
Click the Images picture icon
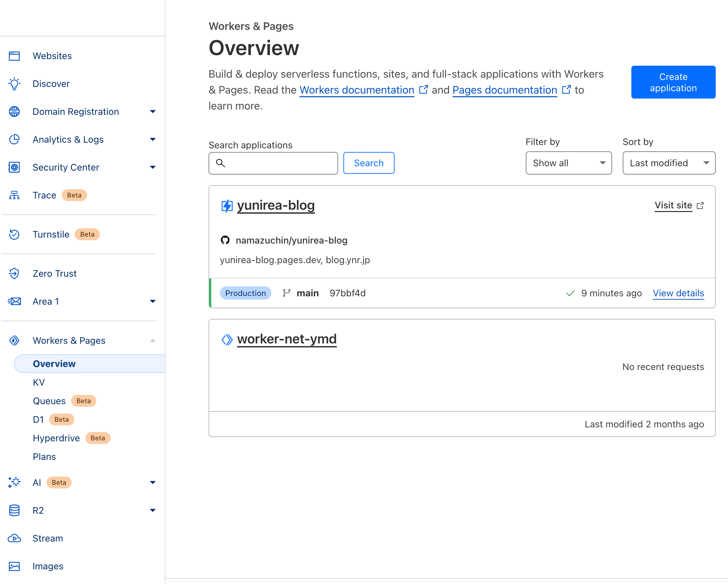14,566
